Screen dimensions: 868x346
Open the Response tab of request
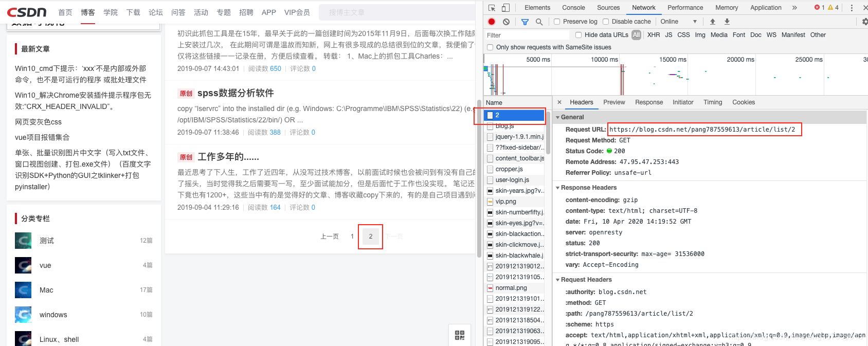pyautogui.click(x=649, y=102)
